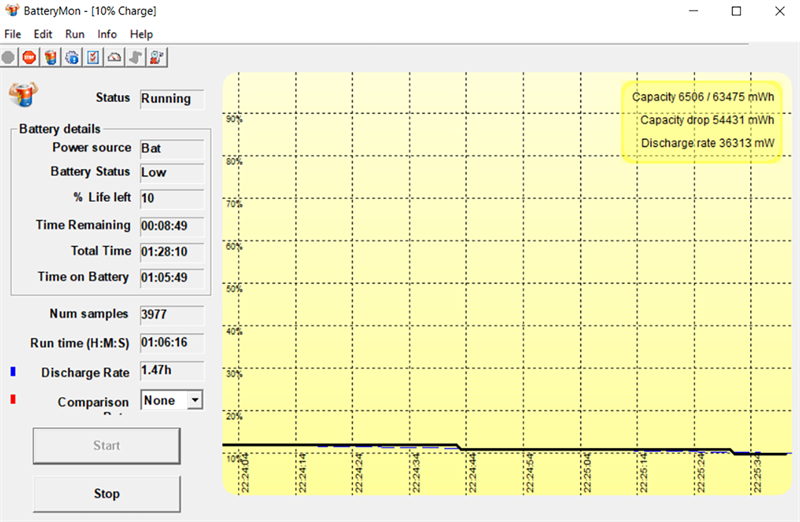Click the blue Discharge Rate color marker
The height and width of the screenshot is (522, 800).
[x=13, y=371]
